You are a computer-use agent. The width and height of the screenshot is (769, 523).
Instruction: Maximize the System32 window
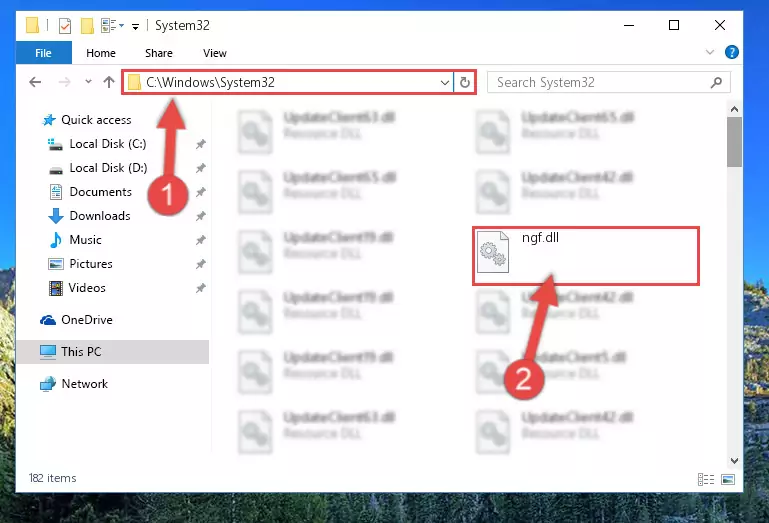tap(674, 25)
